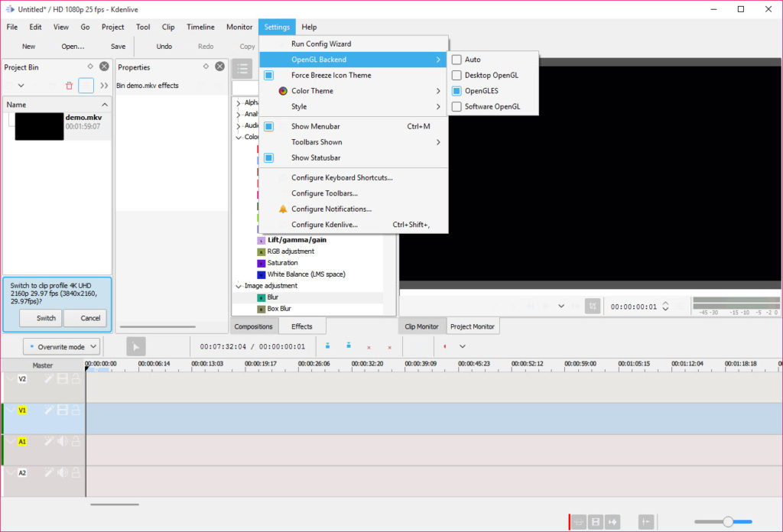Click the Open toolbar button
This screenshot has height=532, width=783.
tap(73, 47)
